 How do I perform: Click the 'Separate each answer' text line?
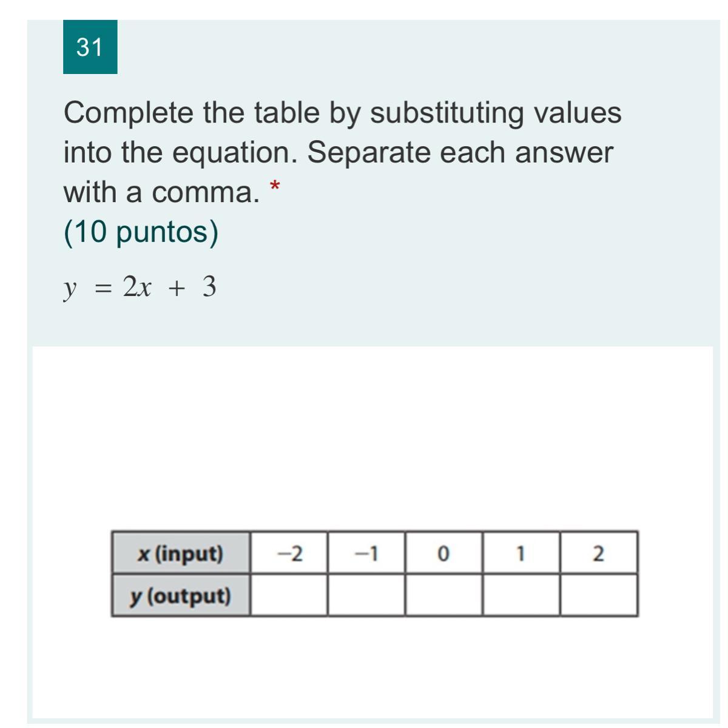(460, 152)
